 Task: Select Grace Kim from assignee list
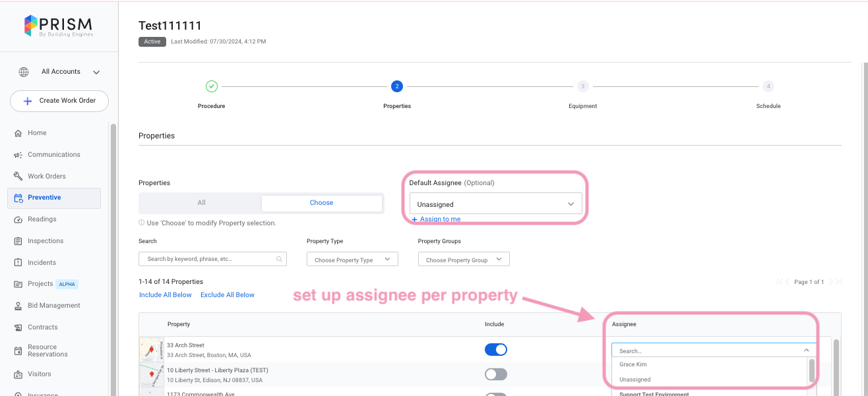pyautogui.click(x=633, y=364)
